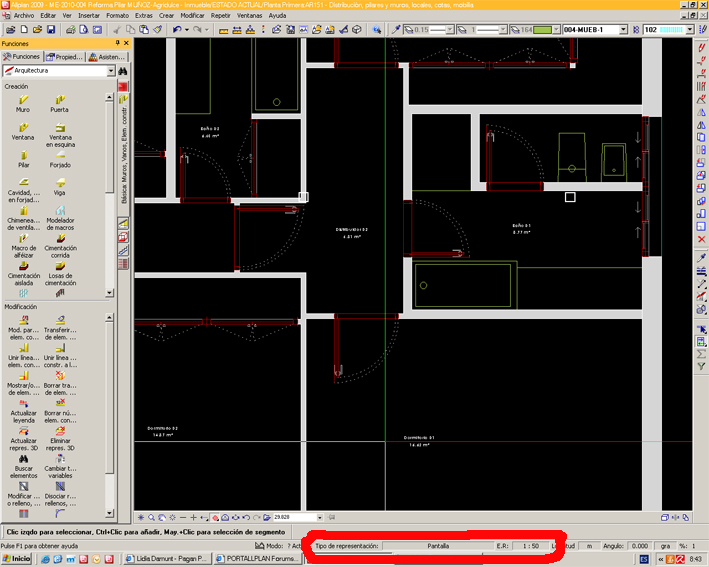Click the Print icon in toolbar

[x=71, y=29]
